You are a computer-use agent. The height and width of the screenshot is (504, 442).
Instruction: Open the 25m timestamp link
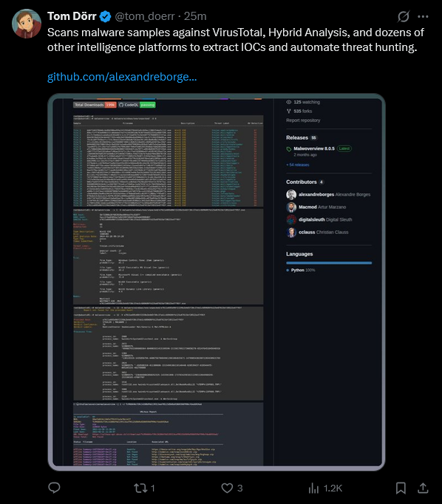coord(195,16)
